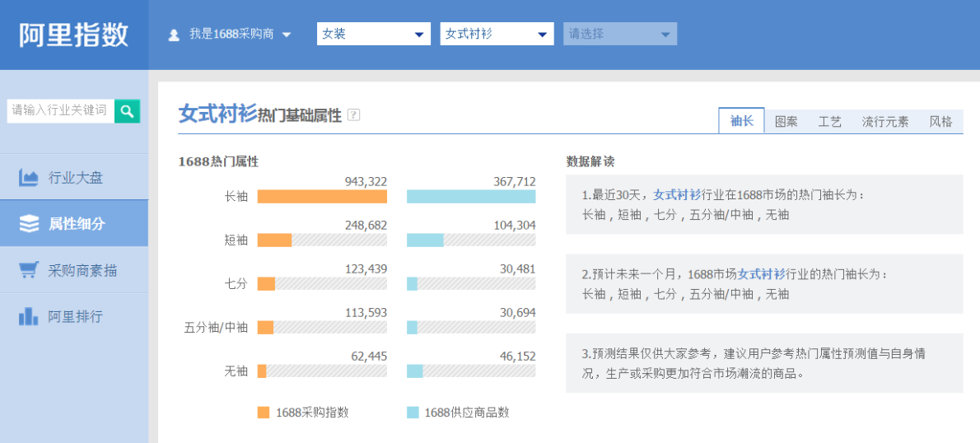Image resolution: width=980 pixels, height=443 pixels.
Task: Open 采购商素描 in the sidebar
Action: 74,270
